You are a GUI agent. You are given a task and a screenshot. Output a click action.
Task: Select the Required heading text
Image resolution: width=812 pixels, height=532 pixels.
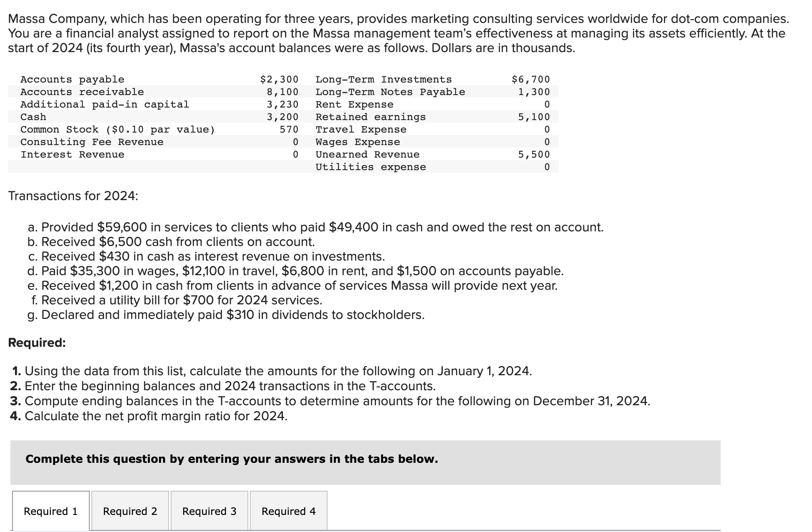38,342
